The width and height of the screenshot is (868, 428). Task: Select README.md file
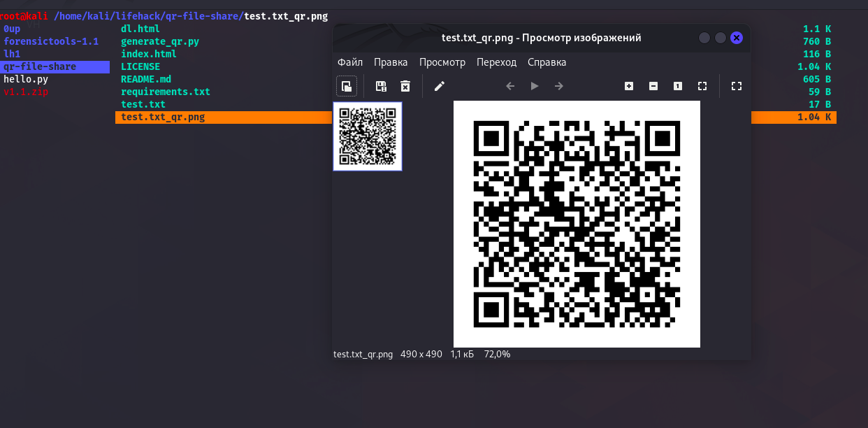click(x=146, y=79)
